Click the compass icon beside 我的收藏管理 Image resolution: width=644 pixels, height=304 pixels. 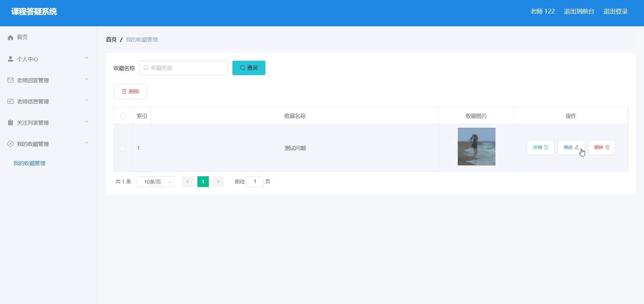pyautogui.click(x=10, y=144)
